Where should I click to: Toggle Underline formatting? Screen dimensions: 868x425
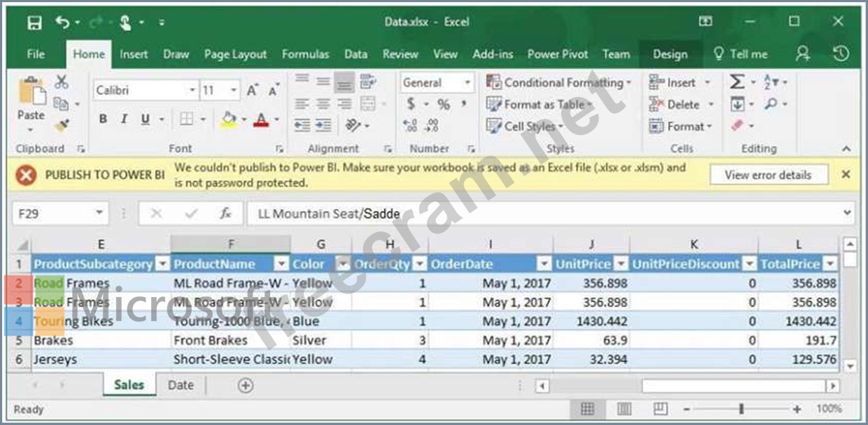[145, 120]
